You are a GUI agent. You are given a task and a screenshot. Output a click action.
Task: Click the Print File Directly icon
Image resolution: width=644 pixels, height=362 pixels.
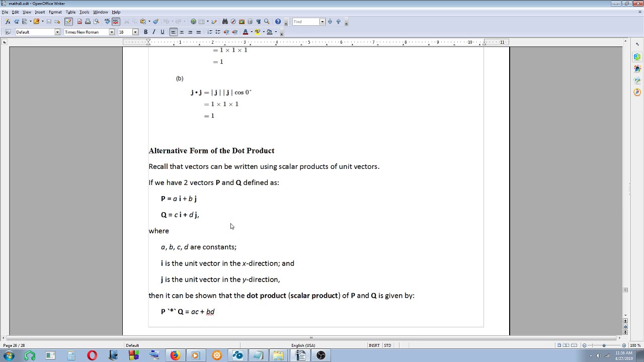(88, 22)
